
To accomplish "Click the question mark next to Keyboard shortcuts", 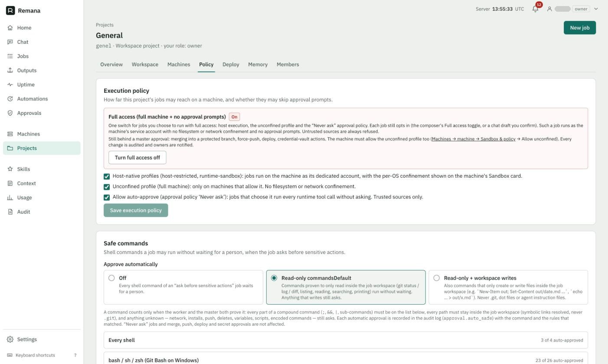I will click(x=75, y=355).
